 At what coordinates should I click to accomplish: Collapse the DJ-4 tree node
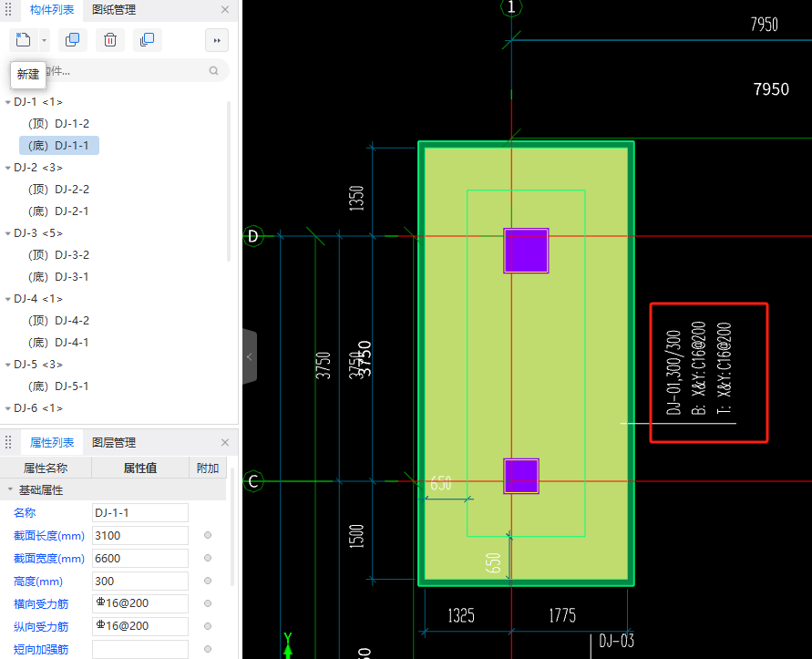pyautogui.click(x=8, y=299)
